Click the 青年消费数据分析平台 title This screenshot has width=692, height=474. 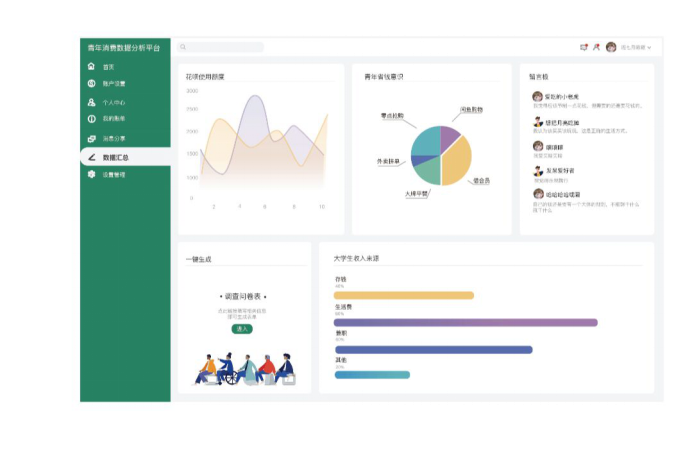click(124, 48)
